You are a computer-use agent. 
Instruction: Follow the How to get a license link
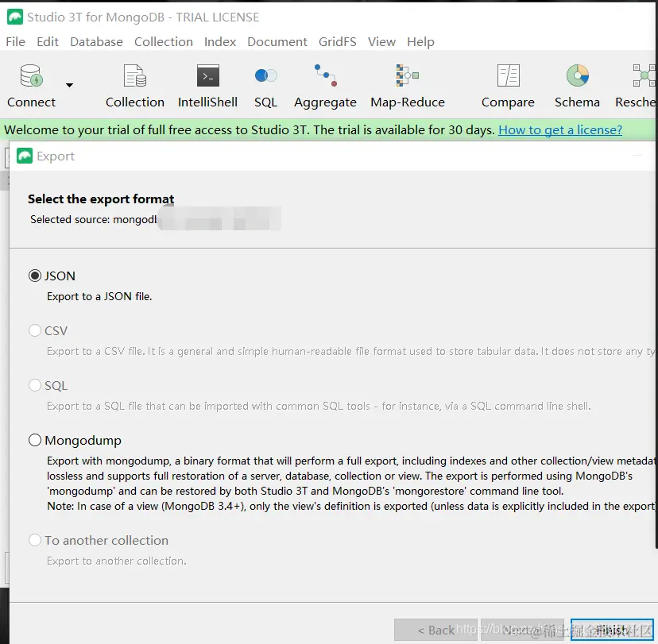click(560, 130)
